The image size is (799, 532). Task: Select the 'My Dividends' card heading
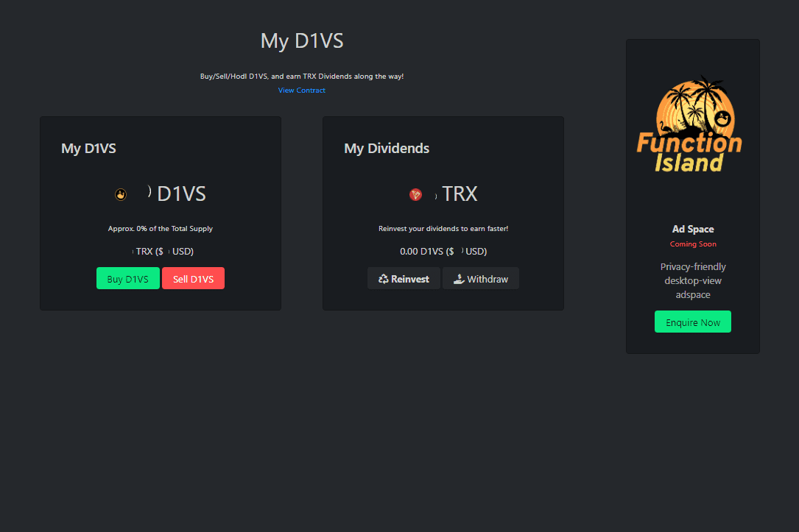387,148
